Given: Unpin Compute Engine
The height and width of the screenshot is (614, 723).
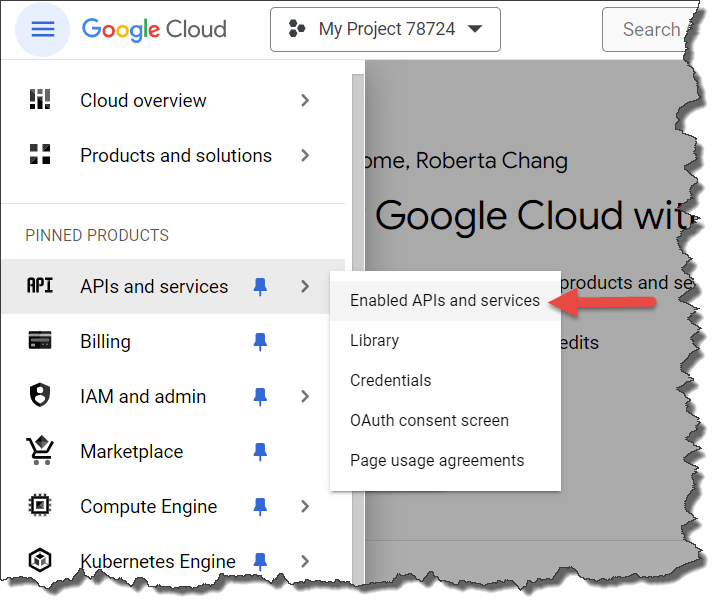Looking at the screenshot, I should (x=260, y=507).
